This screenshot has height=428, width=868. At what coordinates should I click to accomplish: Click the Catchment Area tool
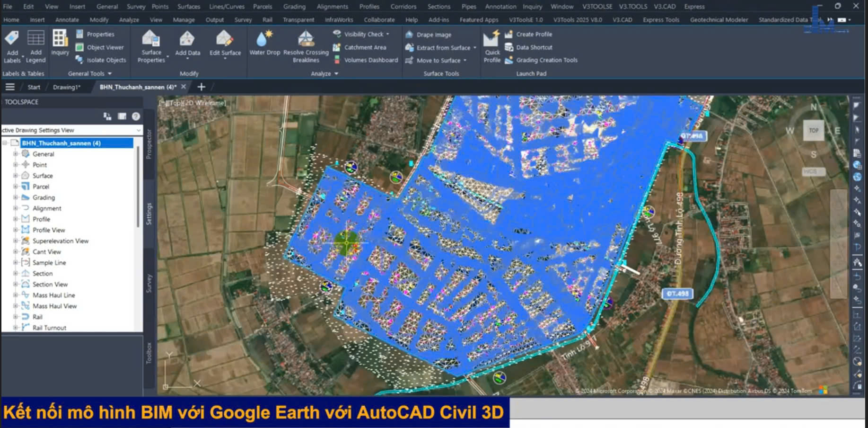click(x=359, y=47)
